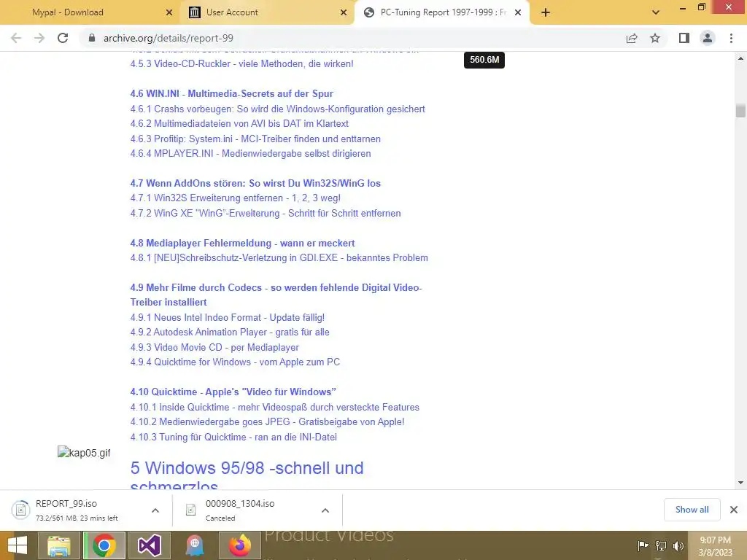
Task: Open Firefox from the taskbar
Action: (240, 545)
